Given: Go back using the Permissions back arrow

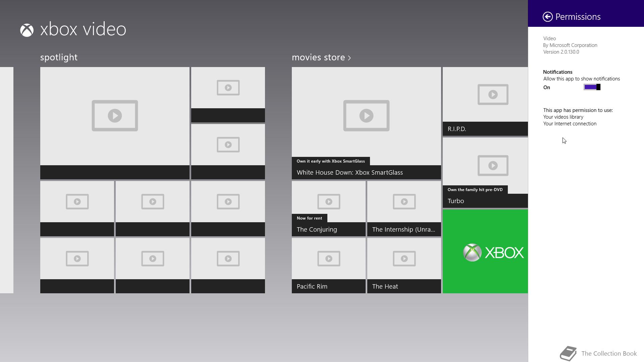Looking at the screenshot, I should [548, 17].
